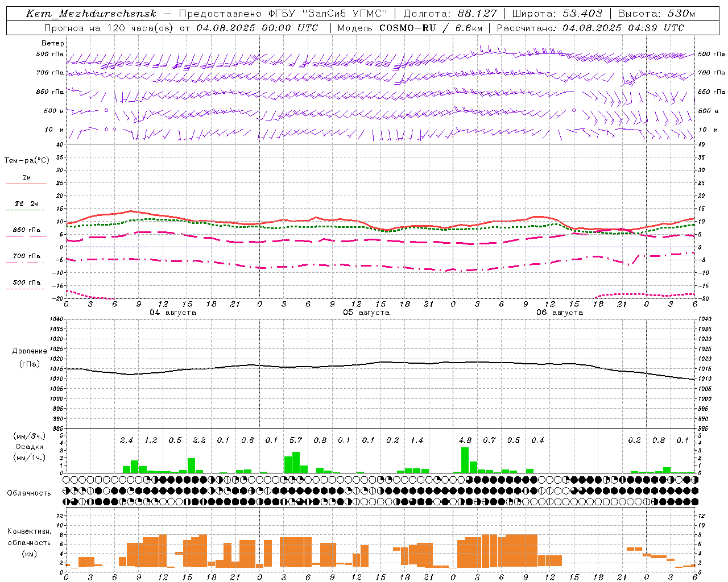Select the 'Широта: 53.403' latitude value
The image size is (728, 582).
557,14
